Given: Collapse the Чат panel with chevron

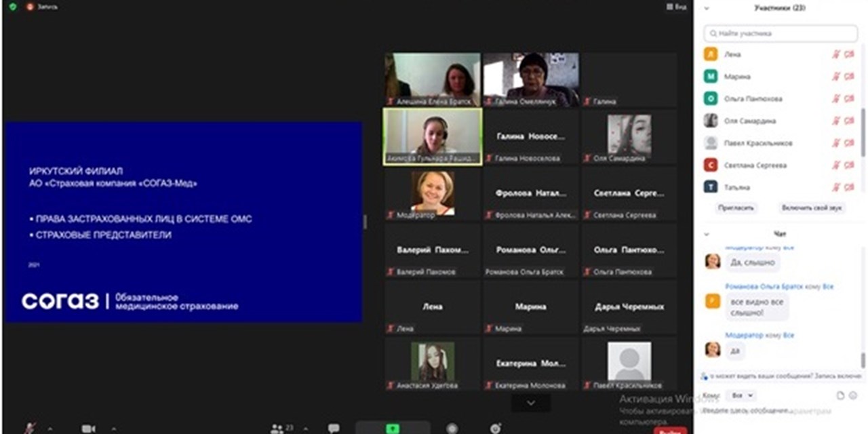Looking at the screenshot, I should click(707, 234).
